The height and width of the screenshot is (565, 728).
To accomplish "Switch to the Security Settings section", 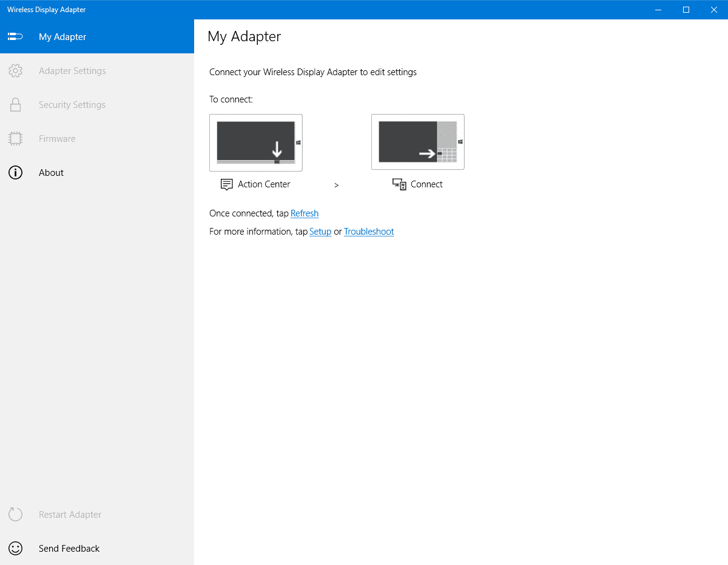I will (x=72, y=104).
